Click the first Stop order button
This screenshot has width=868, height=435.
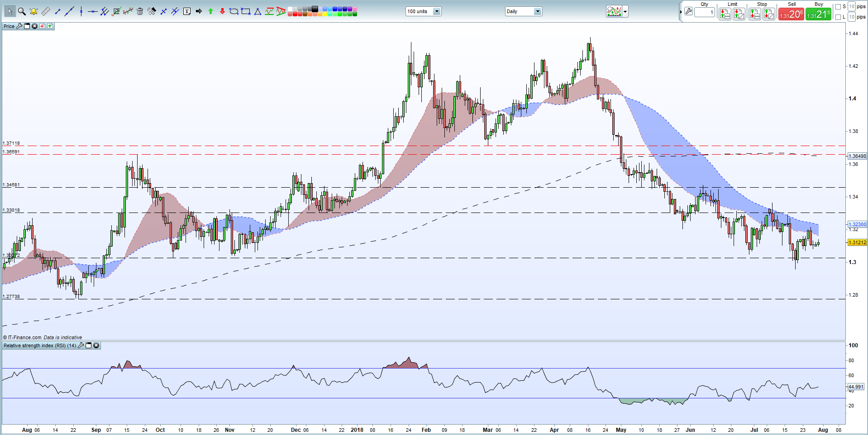tap(754, 14)
